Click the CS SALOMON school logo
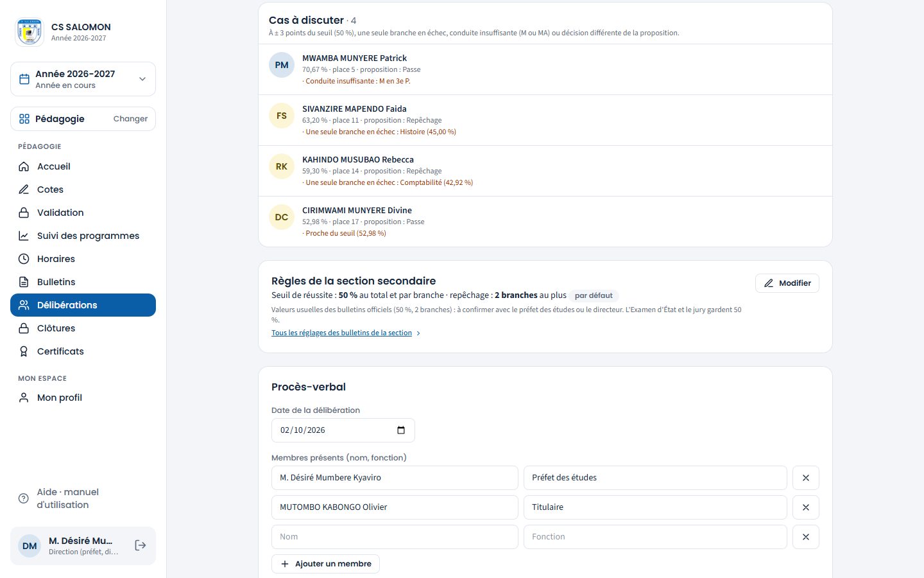This screenshot has height=578, width=924. tap(30, 32)
